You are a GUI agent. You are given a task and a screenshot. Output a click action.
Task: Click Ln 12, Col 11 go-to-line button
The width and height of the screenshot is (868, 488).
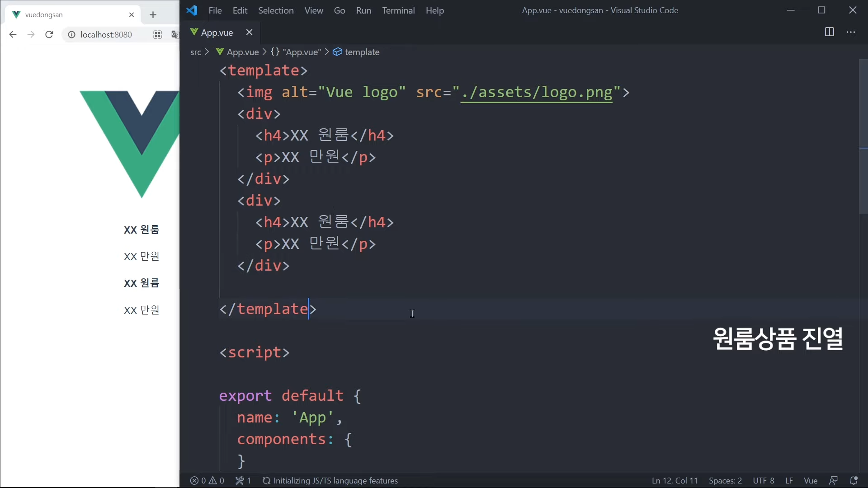675,481
